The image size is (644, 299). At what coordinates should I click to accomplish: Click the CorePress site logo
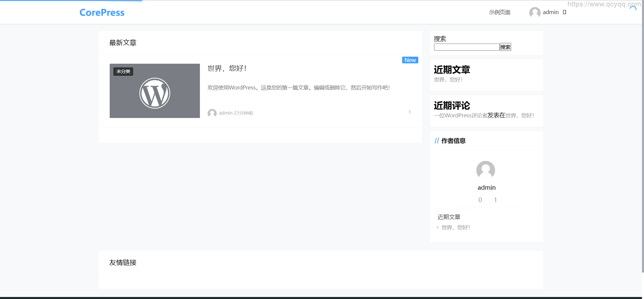tap(102, 12)
